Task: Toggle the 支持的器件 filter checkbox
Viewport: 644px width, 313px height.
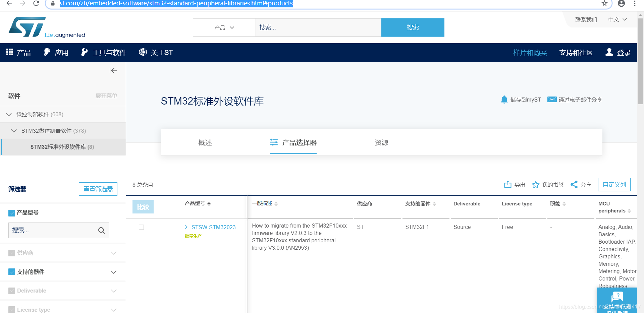Action: tap(12, 272)
